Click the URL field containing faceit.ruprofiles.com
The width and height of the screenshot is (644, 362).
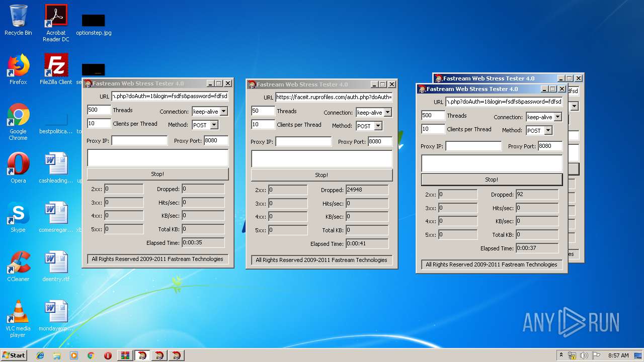tap(334, 97)
